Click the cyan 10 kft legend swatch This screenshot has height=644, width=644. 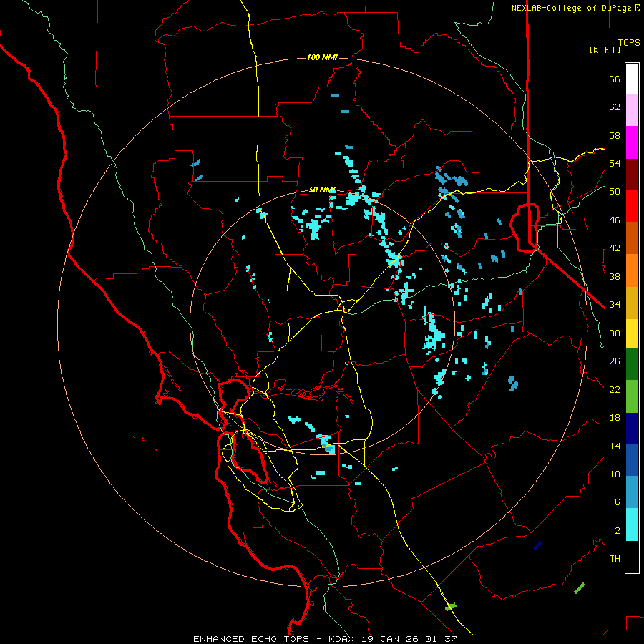[x=632, y=525]
